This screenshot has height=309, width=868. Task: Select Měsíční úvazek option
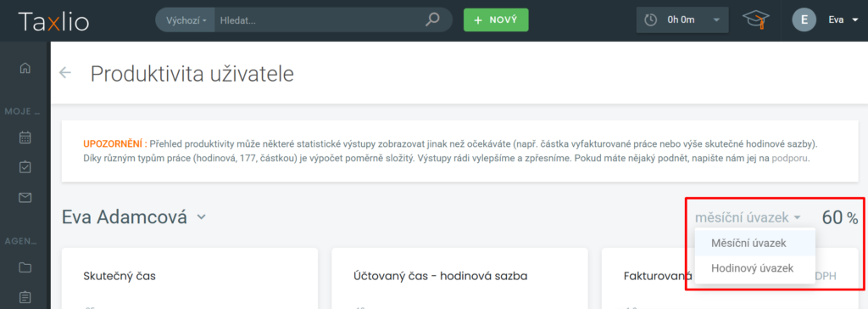755,243
